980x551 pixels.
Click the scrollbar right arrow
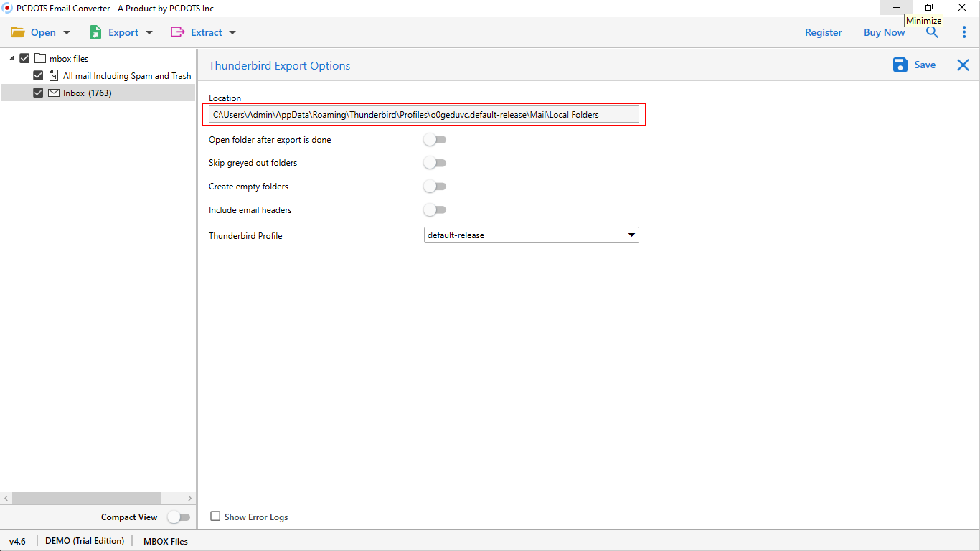coord(189,498)
